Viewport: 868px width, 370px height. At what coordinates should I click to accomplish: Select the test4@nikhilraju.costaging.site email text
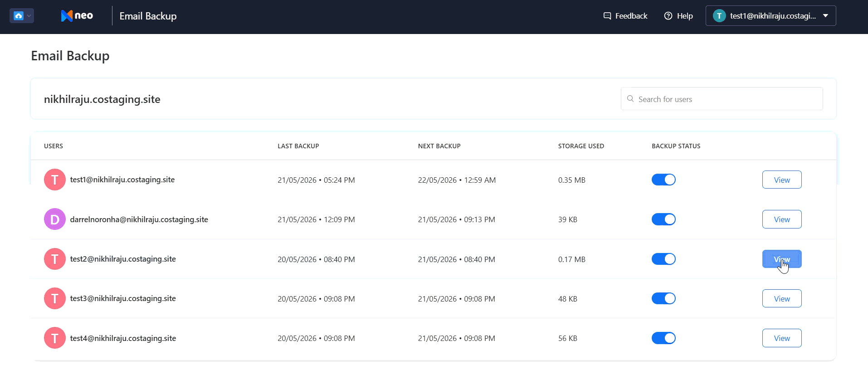(x=123, y=338)
